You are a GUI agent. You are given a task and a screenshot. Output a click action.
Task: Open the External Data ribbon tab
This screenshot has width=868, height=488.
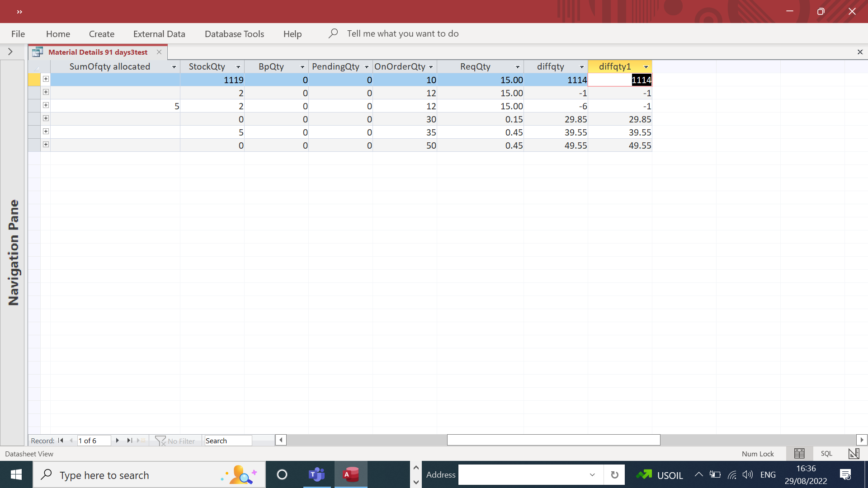click(159, 34)
